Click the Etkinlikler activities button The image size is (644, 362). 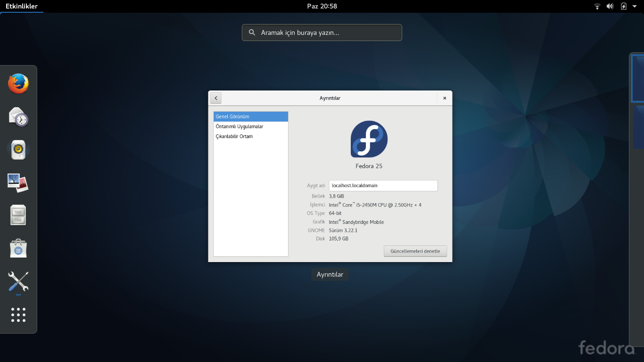22,6
